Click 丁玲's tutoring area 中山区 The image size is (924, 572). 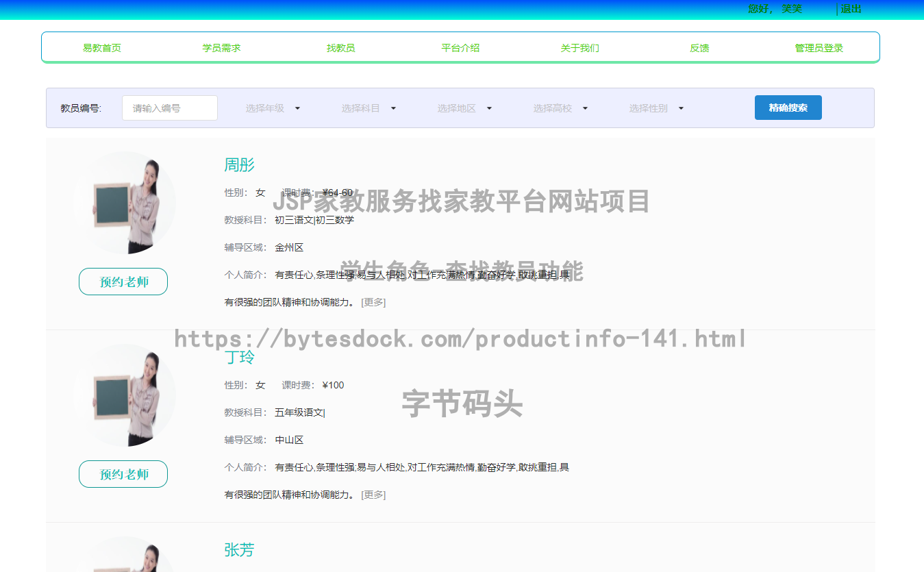(289, 440)
